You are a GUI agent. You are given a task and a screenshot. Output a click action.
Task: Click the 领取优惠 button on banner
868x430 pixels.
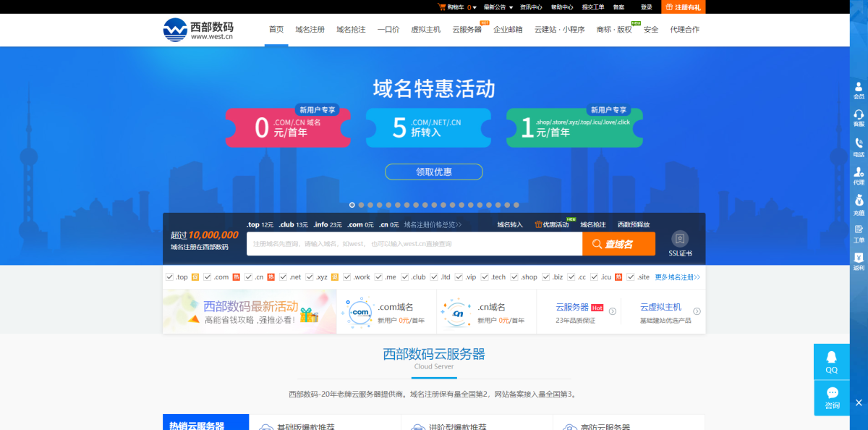coord(433,172)
